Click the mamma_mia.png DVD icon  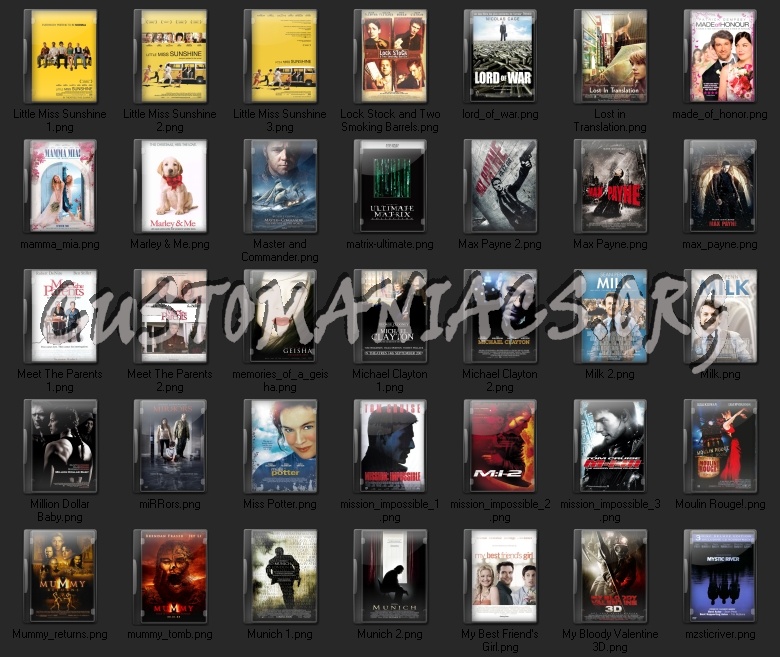click(60, 186)
